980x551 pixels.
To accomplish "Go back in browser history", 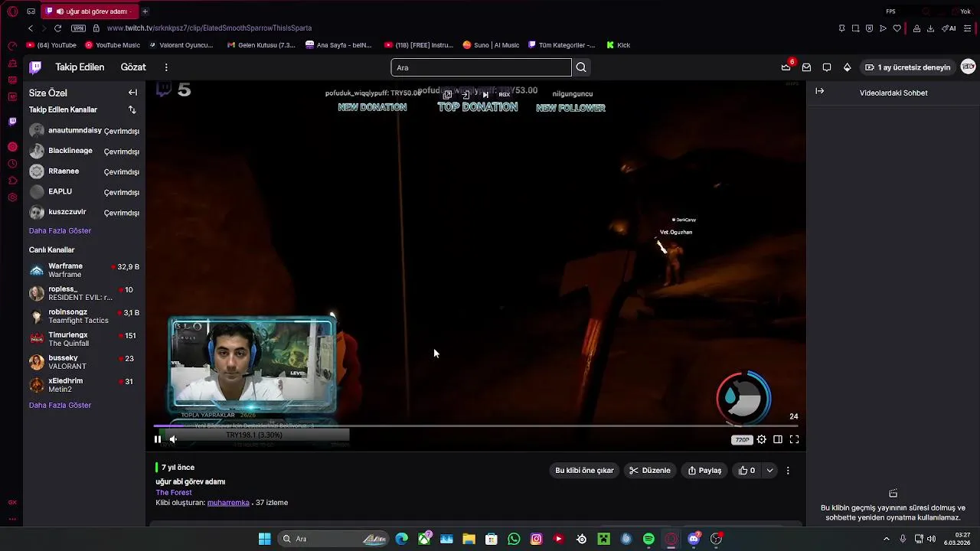I will click(31, 28).
